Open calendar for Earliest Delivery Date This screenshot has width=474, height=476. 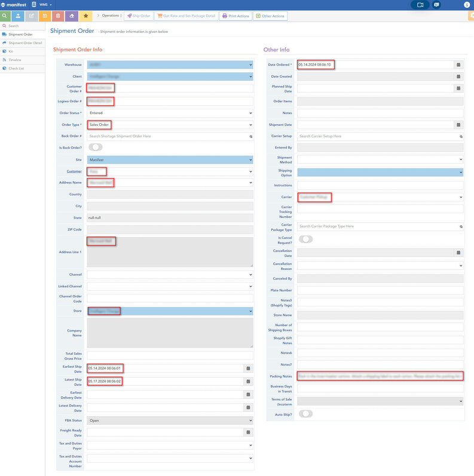[248, 394]
